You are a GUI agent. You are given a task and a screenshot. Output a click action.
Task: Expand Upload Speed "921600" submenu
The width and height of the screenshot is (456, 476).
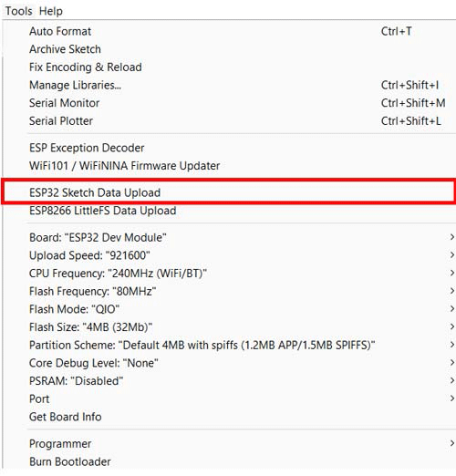point(229,255)
